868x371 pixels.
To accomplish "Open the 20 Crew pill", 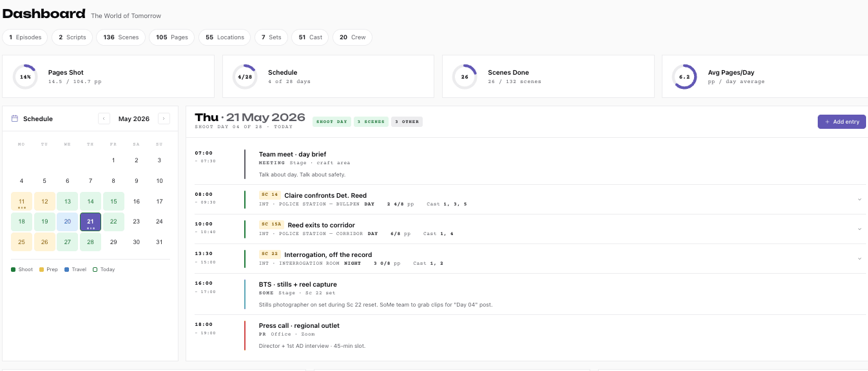I will point(352,37).
